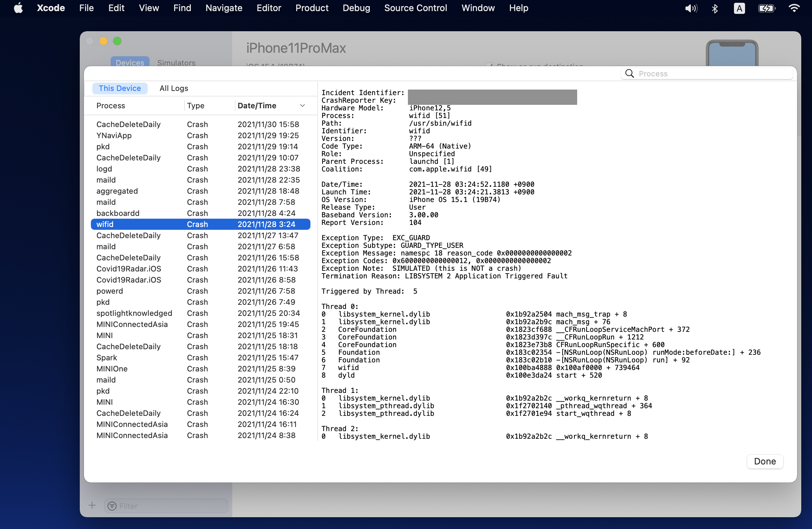Open the Apple menu
Image resolution: width=812 pixels, height=529 pixels.
[18, 8]
